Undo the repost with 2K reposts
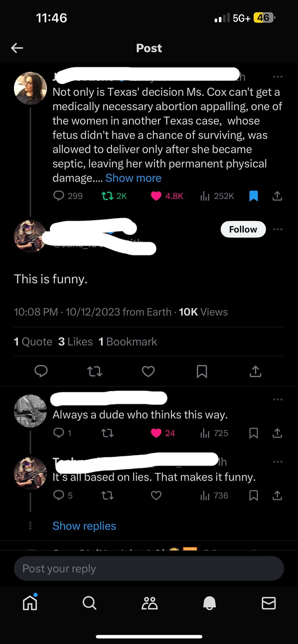Screen dimensions: 298x644 click(x=107, y=196)
